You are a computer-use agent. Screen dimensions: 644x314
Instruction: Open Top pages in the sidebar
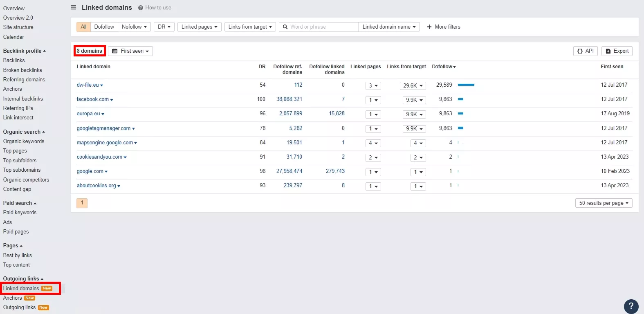coord(15,151)
